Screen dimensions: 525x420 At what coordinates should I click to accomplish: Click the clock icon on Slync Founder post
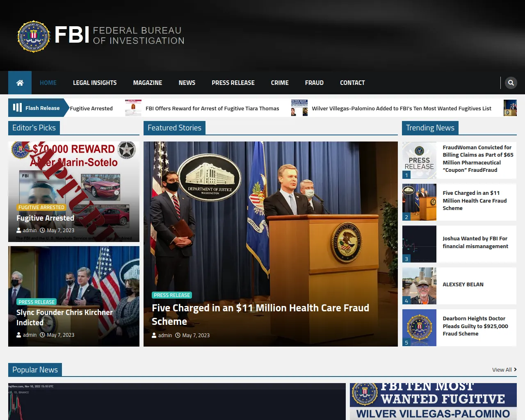pyautogui.click(x=42, y=335)
